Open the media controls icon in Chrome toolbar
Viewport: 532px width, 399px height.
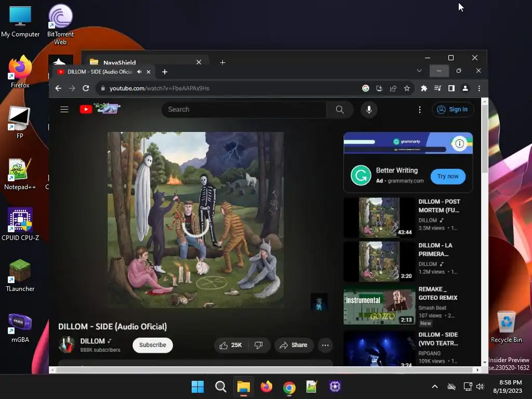437,88
